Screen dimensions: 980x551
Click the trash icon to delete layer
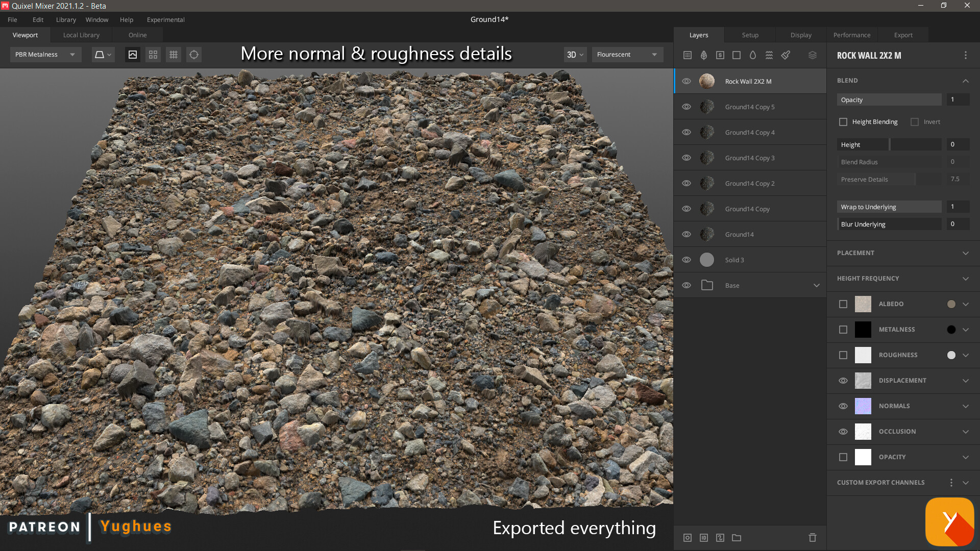[x=812, y=538]
